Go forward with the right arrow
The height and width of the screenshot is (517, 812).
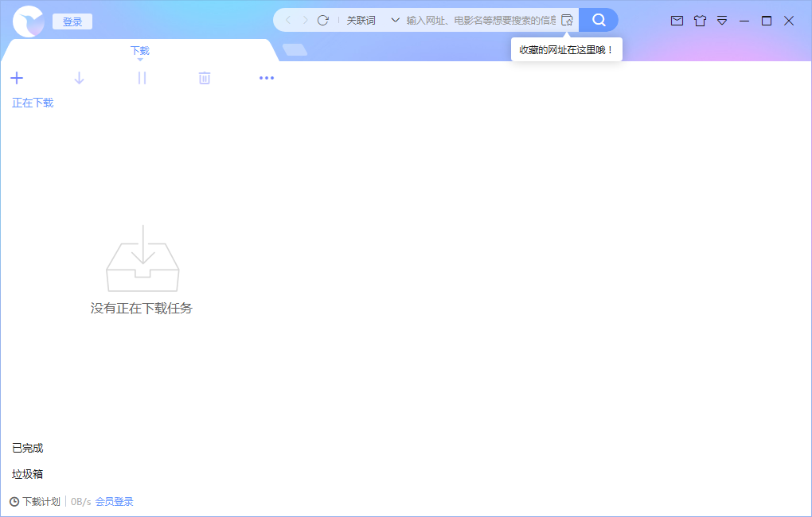306,20
